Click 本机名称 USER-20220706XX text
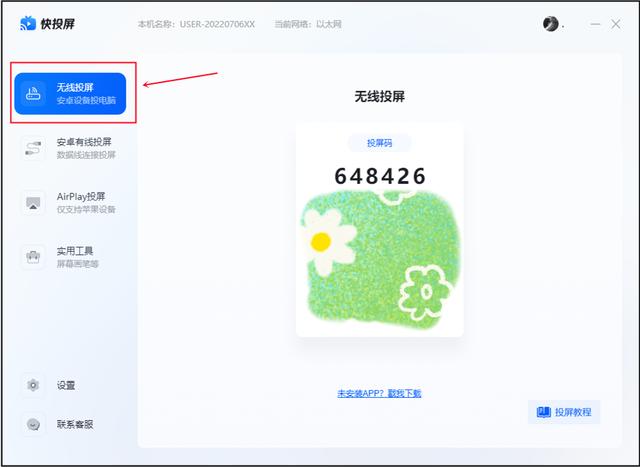The height and width of the screenshot is (467, 640). pos(196,24)
